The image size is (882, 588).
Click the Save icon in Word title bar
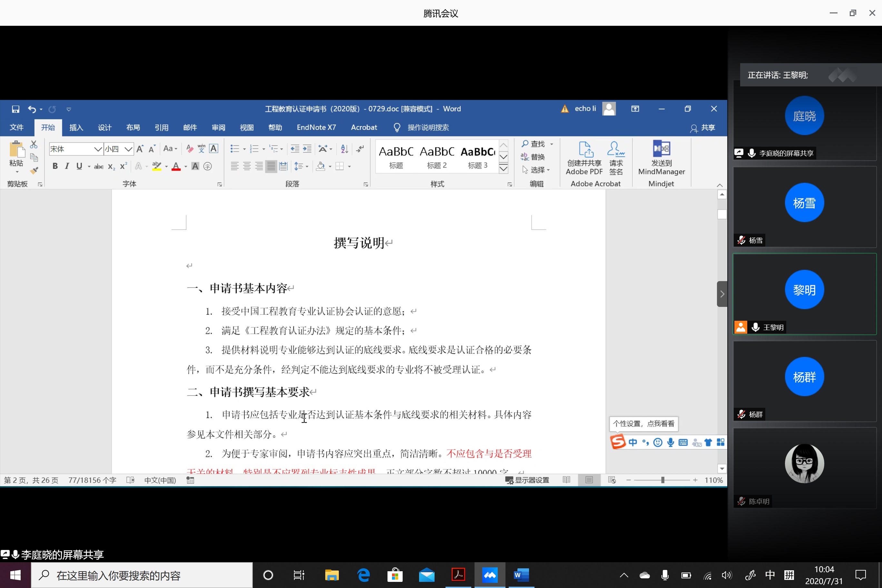[x=15, y=109]
